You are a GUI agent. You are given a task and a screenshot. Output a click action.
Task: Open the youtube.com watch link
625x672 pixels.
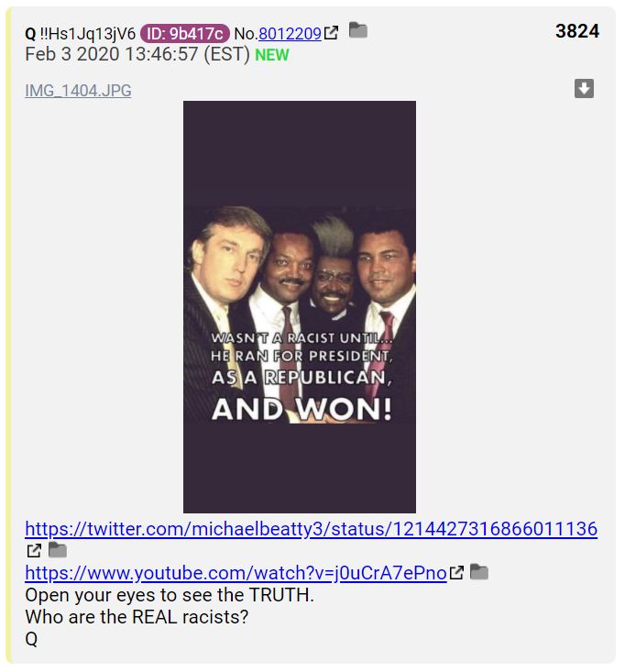(236, 573)
